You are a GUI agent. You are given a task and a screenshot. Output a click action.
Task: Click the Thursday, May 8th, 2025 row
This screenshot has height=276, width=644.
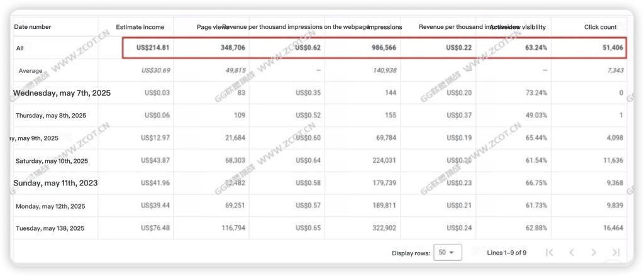(52, 116)
